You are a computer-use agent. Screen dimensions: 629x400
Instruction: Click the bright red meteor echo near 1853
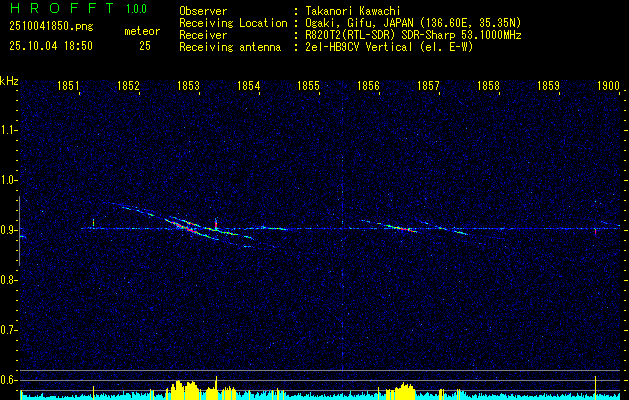(187, 228)
